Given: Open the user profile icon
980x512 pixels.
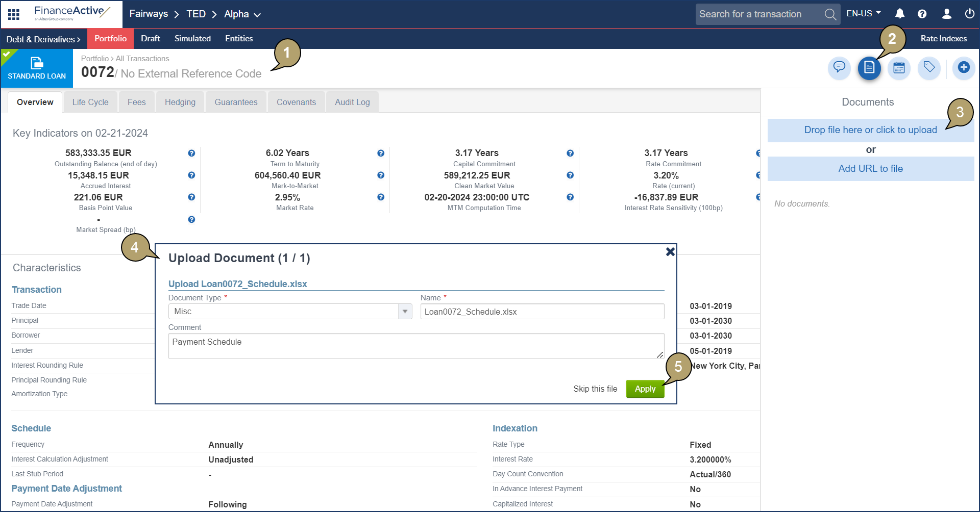Looking at the screenshot, I should [x=947, y=14].
